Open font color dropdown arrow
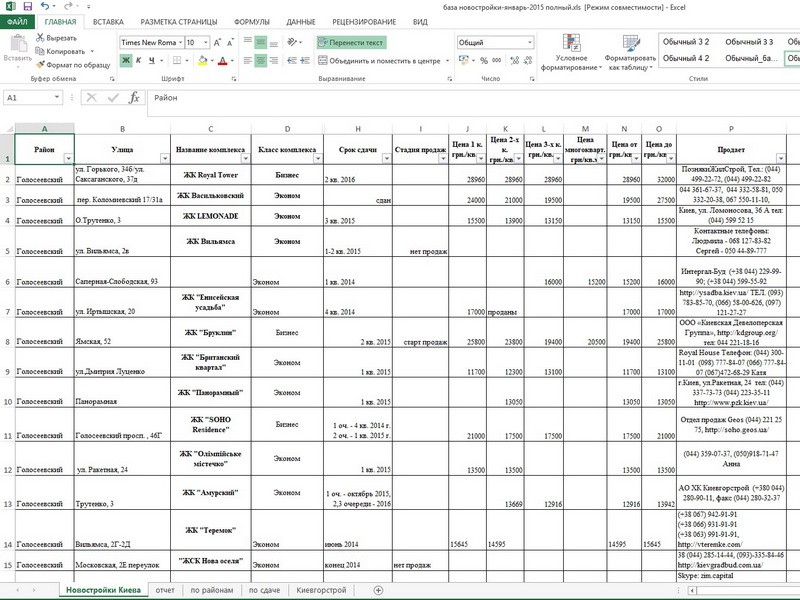 coord(232,60)
